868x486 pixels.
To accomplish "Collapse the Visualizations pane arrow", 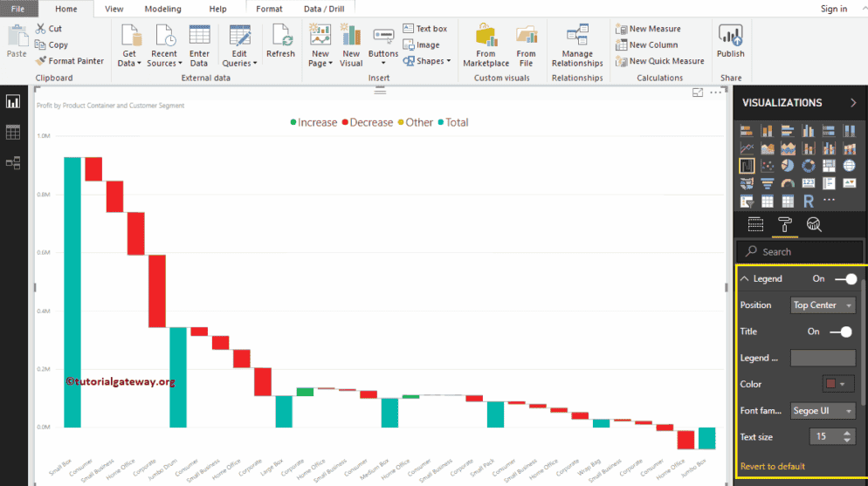I will point(853,103).
